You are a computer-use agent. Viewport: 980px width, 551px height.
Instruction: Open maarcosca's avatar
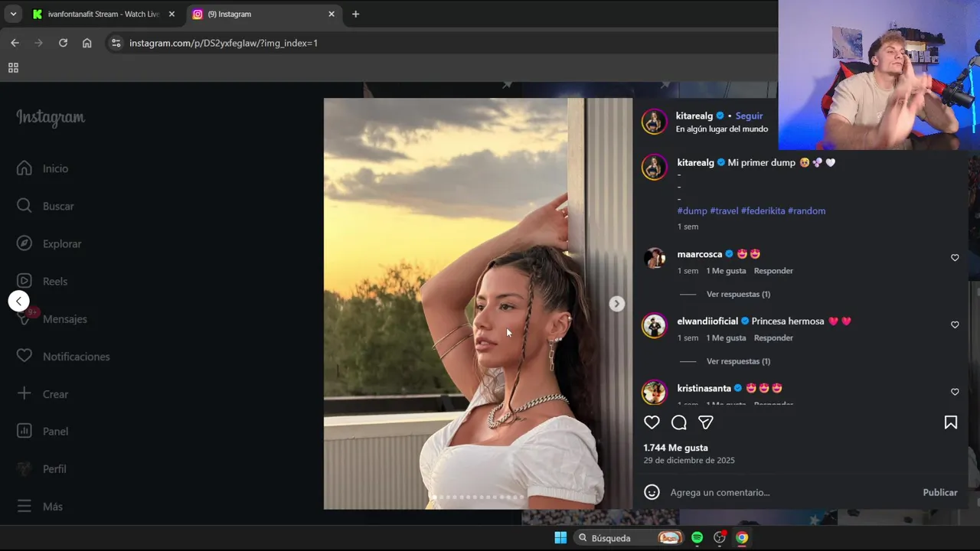click(654, 258)
